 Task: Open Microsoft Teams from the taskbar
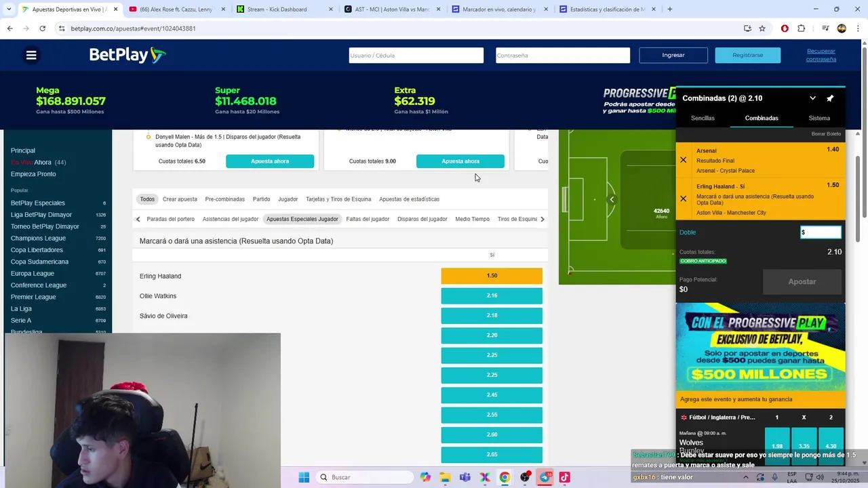tap(465, 477)
